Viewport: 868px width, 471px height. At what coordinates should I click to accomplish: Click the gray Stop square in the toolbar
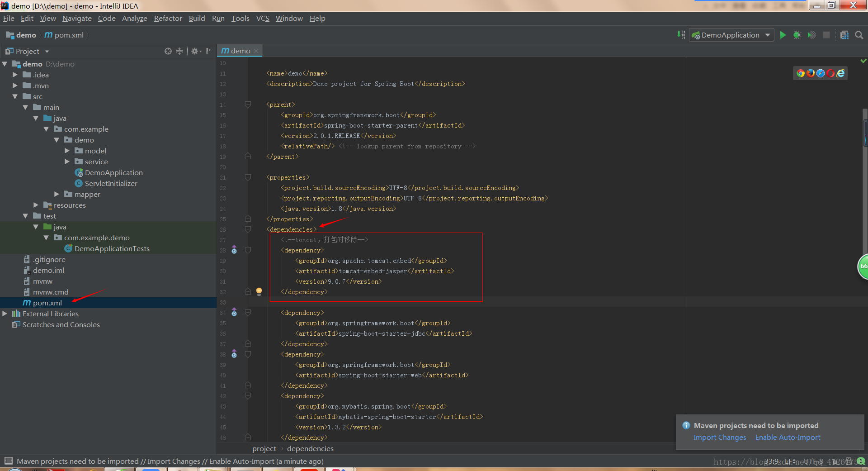(x=826, y=35)
